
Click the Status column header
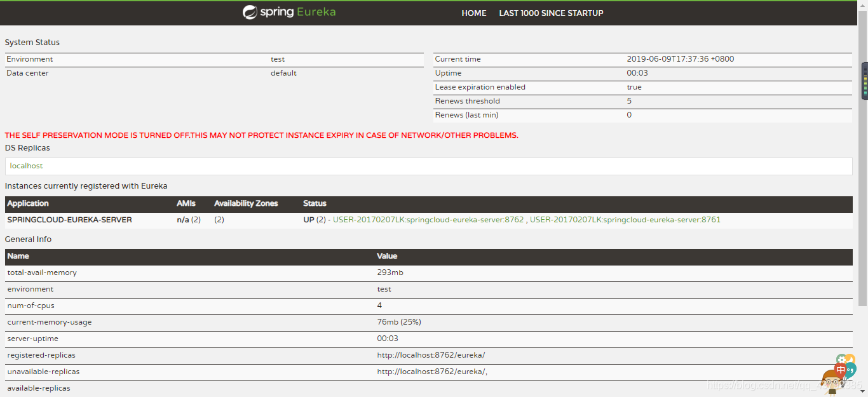(x=315, y=203)
